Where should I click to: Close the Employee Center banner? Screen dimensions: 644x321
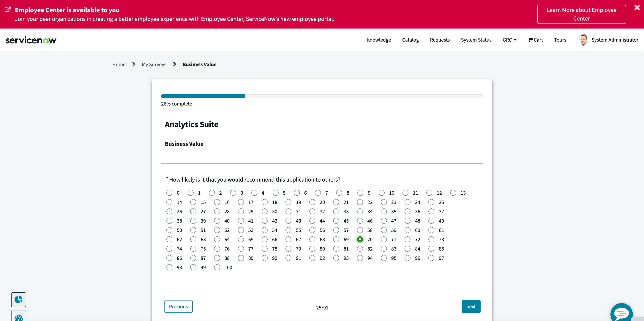pyautogui.click(x=637, y=7)
